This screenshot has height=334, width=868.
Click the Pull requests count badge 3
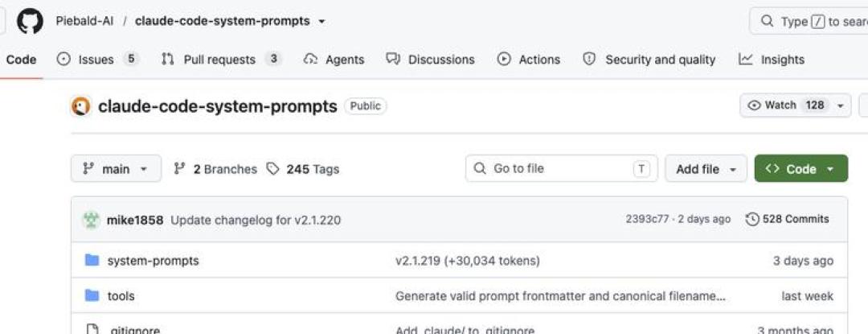click(273, 59)
